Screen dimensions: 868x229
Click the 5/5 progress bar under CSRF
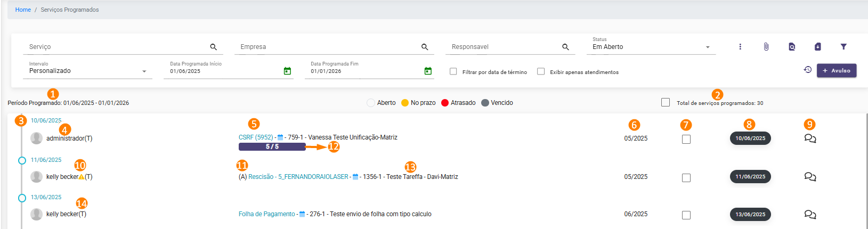272,146
